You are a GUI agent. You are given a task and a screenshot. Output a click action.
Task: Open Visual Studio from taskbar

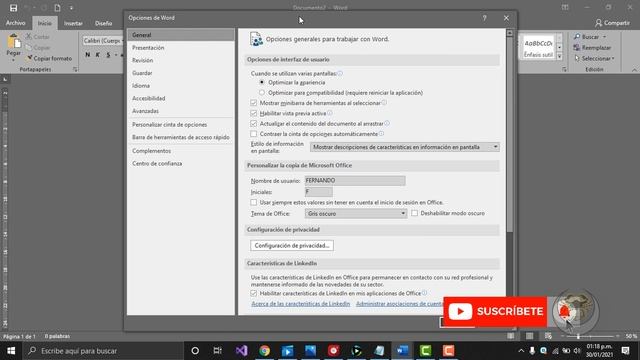241,351
